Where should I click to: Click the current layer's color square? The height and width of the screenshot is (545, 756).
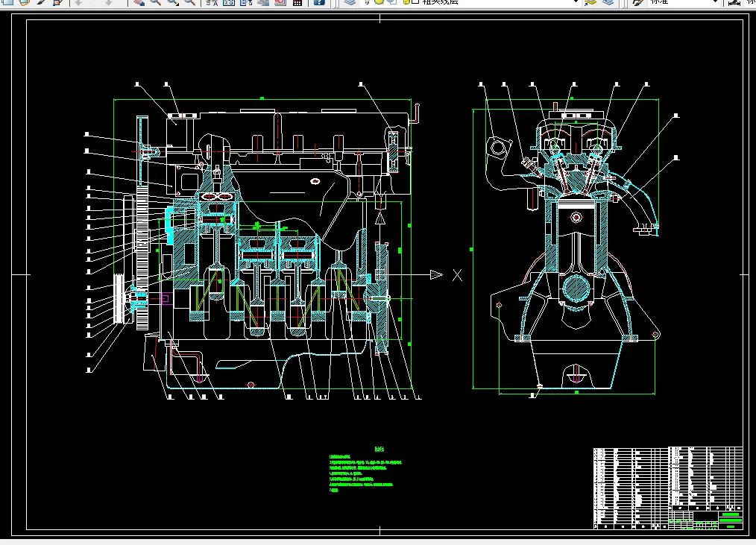coord(415,1)
